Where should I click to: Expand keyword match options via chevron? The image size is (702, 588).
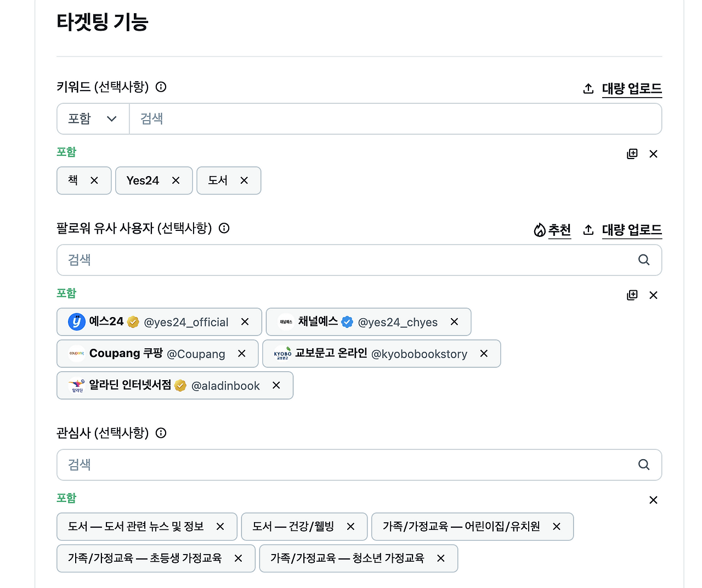coord(112,118)
